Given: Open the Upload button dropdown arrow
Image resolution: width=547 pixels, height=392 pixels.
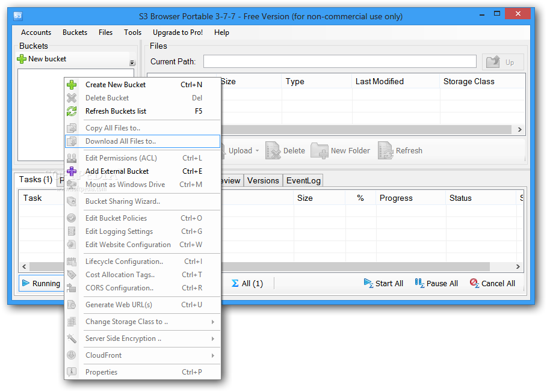Looking at the screenshot, I should click(x=257, y=150).
